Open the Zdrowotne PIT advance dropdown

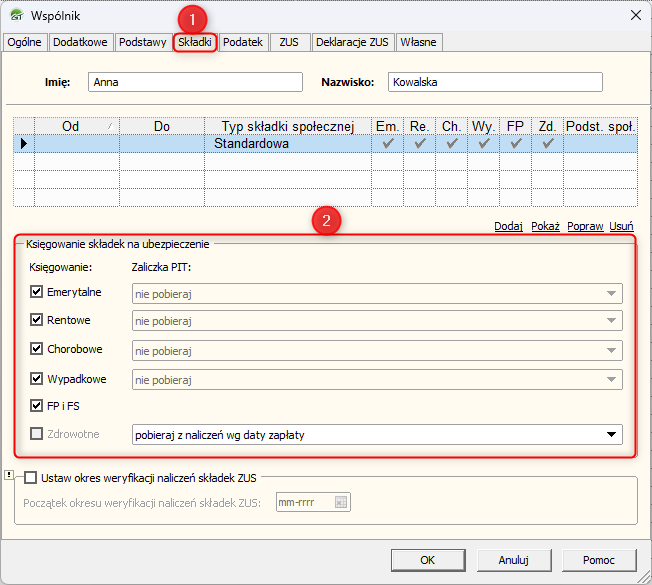pos(610,435)
